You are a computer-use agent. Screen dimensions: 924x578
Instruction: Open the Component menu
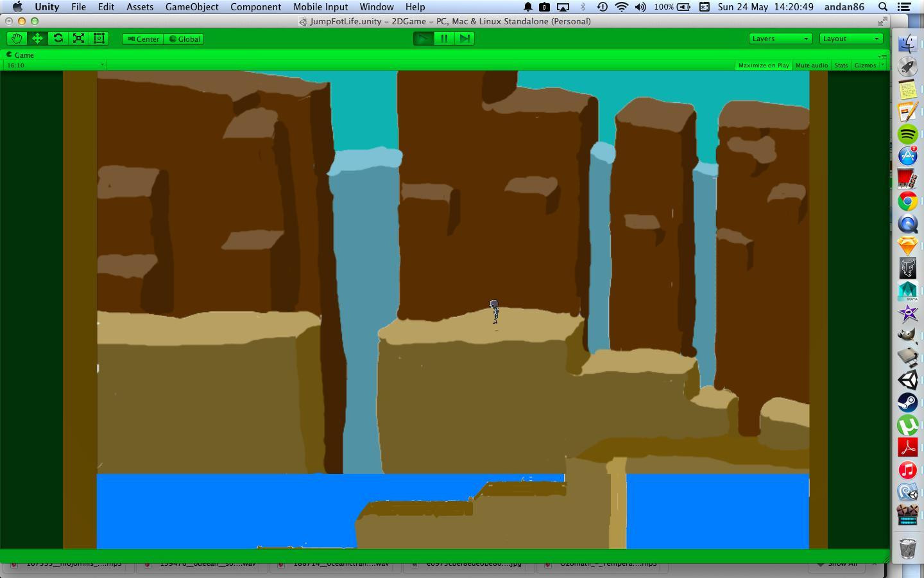pos(255,7)
